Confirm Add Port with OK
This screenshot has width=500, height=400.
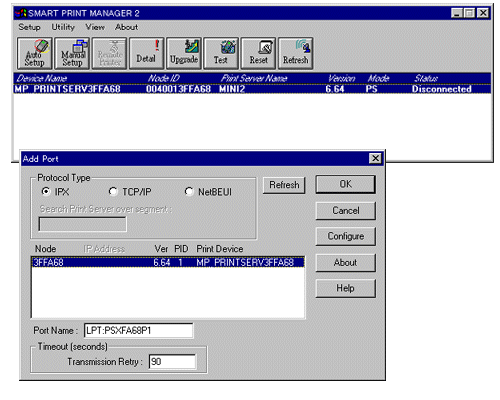coord(346,184)
